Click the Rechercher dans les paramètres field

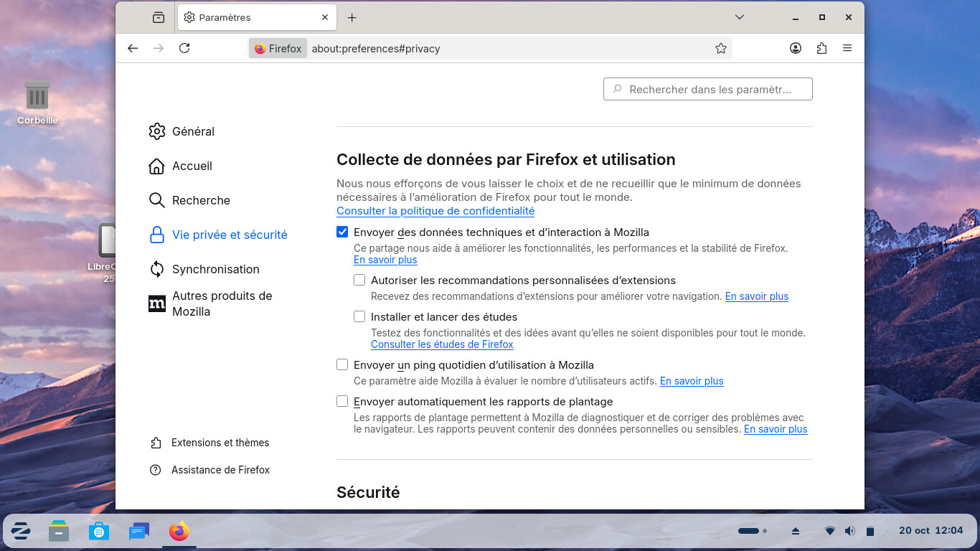coord(709,90)
